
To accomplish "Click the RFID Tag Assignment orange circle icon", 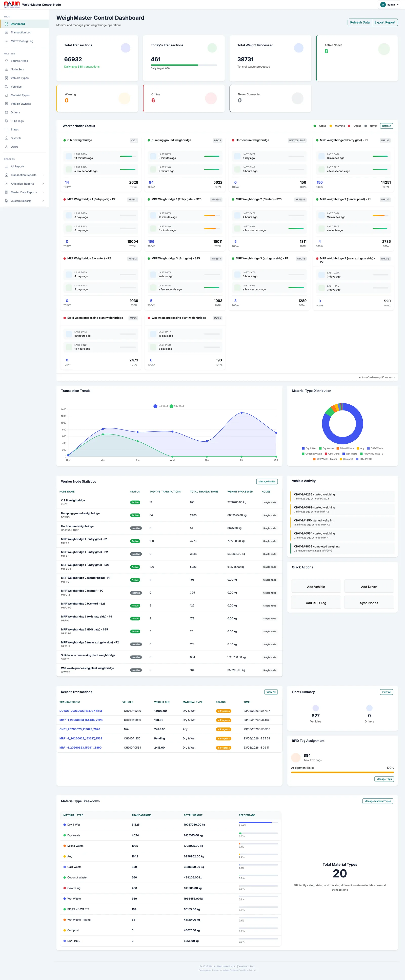I will 296,757.
